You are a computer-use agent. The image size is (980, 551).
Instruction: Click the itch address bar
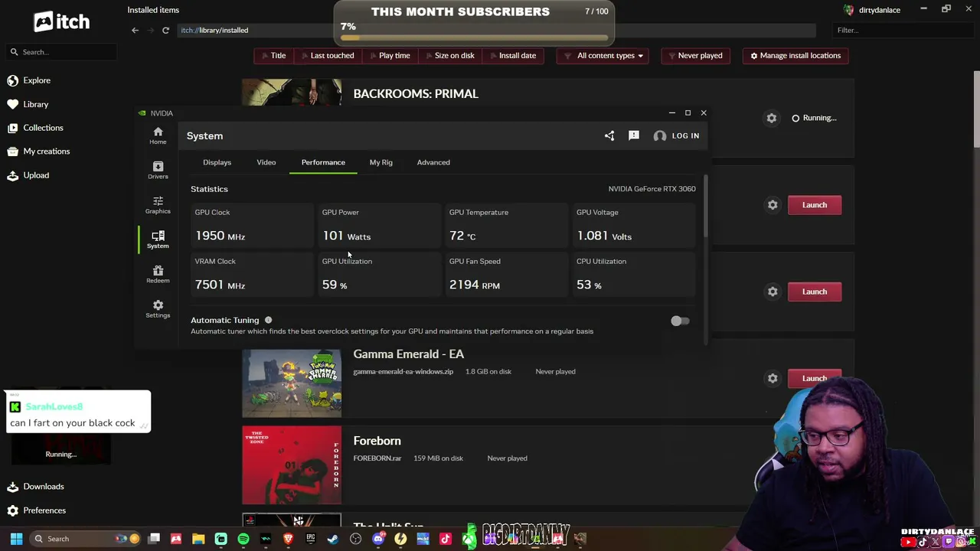(498, 30)
